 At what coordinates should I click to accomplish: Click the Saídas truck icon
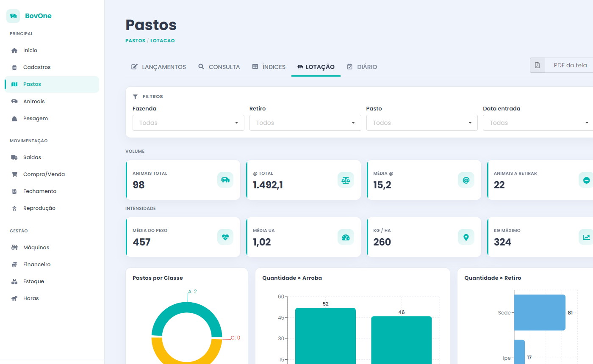pyautogui.click(x=14, y=157)
